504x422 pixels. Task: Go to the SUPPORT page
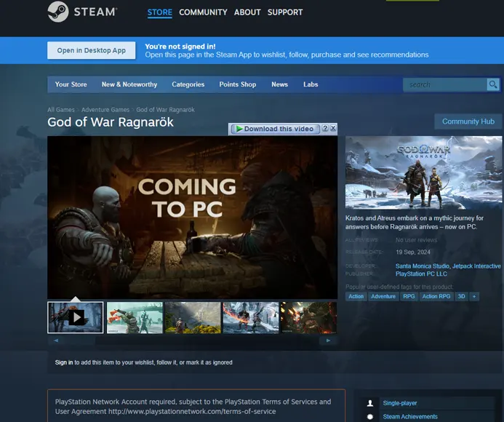tap(285, 12)
